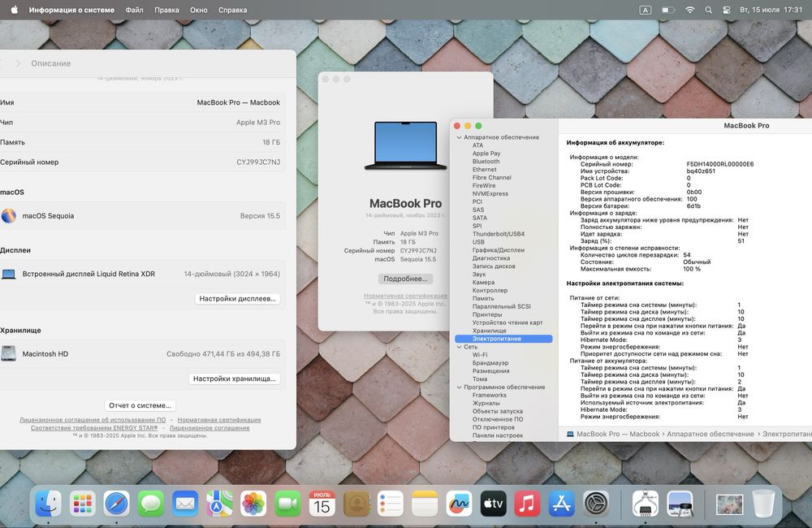812x528 pixels.
Task: Select Хранилище in sidebar
Action: (x=490, y=331)
